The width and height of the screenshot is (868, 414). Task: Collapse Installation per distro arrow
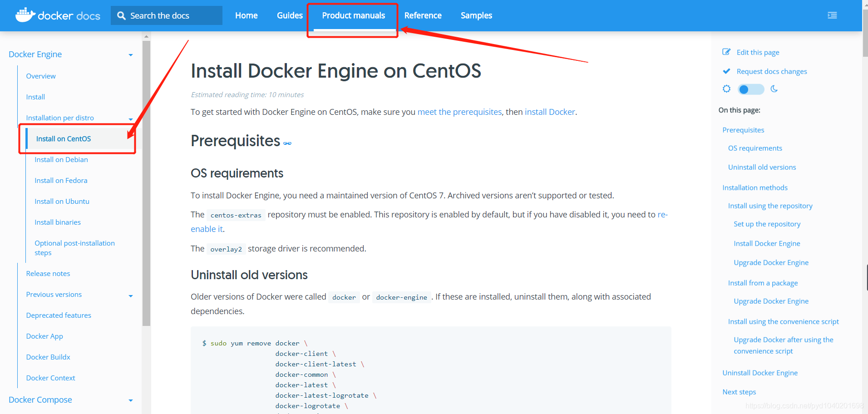pyautogui.click(x=131, y=119)
